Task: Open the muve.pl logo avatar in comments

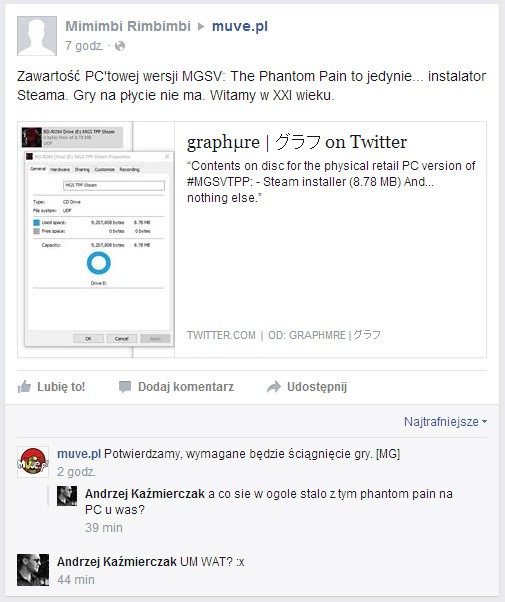Action: [x=33, y=462]
